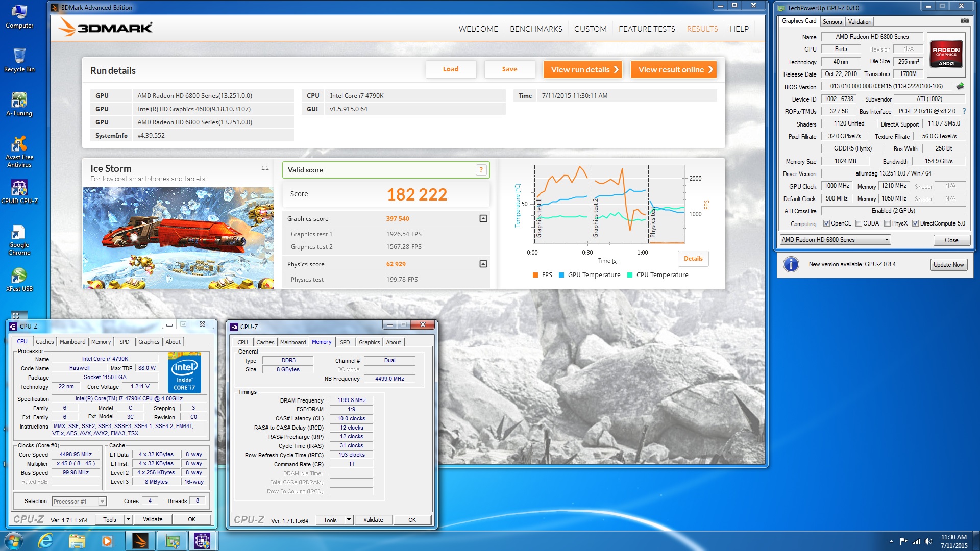Click Validate in the left CPU-Z window
This screenshot has height=551, width=980.
(x=153, y=519)
